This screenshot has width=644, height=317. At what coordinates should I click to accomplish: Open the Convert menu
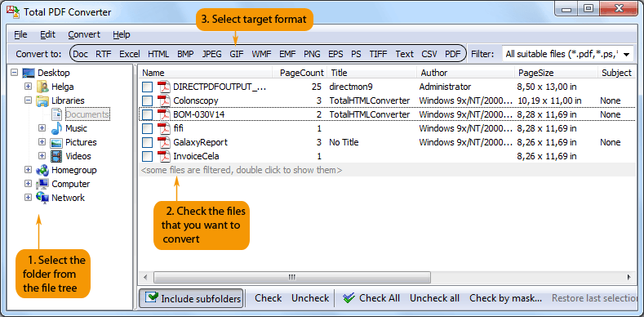pos(84,34)
